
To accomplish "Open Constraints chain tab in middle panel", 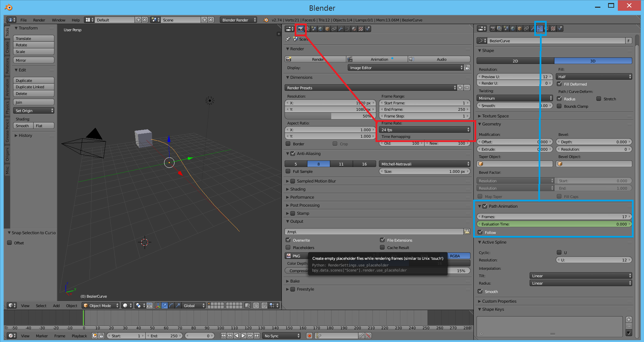I will (334, 29).
